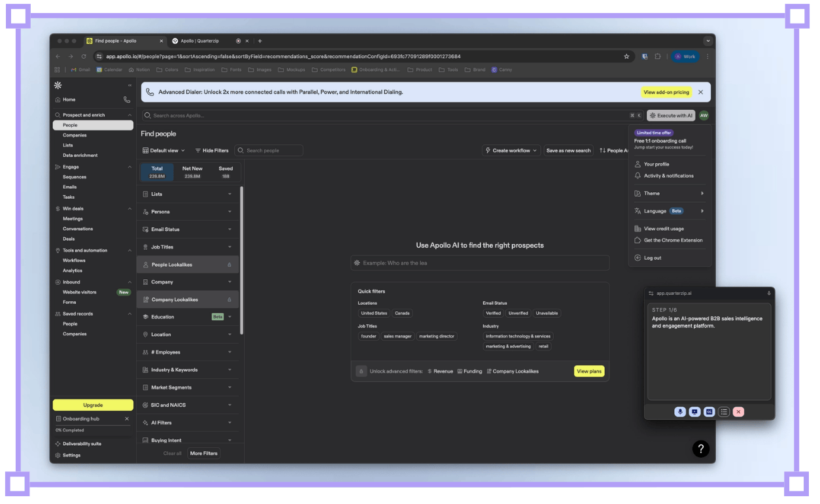Toggle Hide Filters on the people view

click(212, 150)
